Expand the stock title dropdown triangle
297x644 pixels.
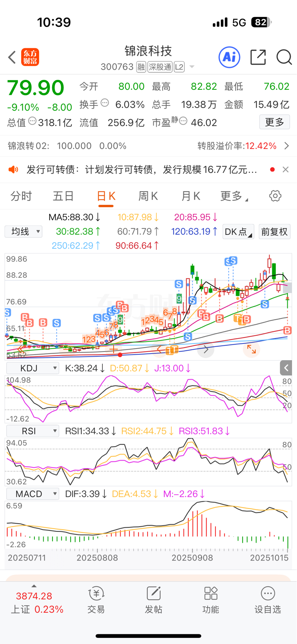coord(192,67)
